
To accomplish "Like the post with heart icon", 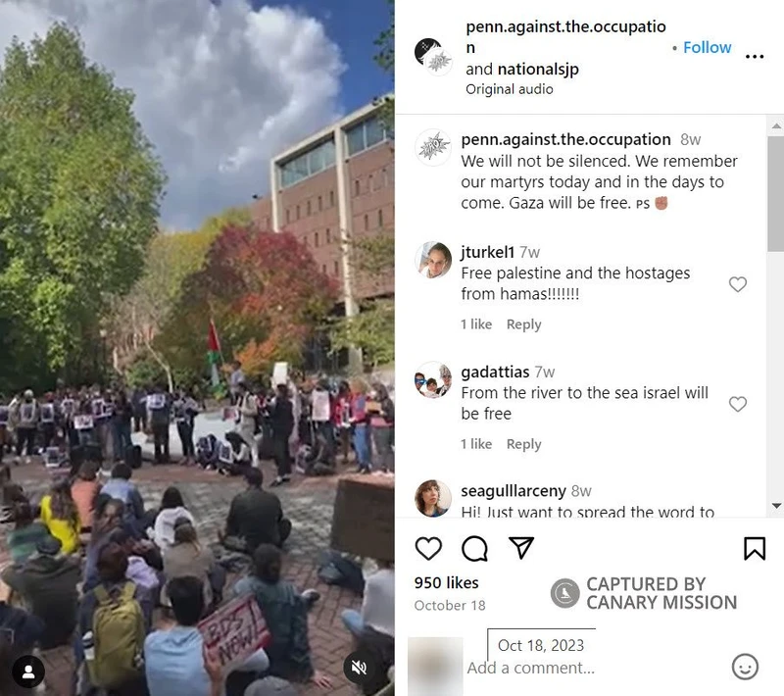I will (x=428, y=549).
